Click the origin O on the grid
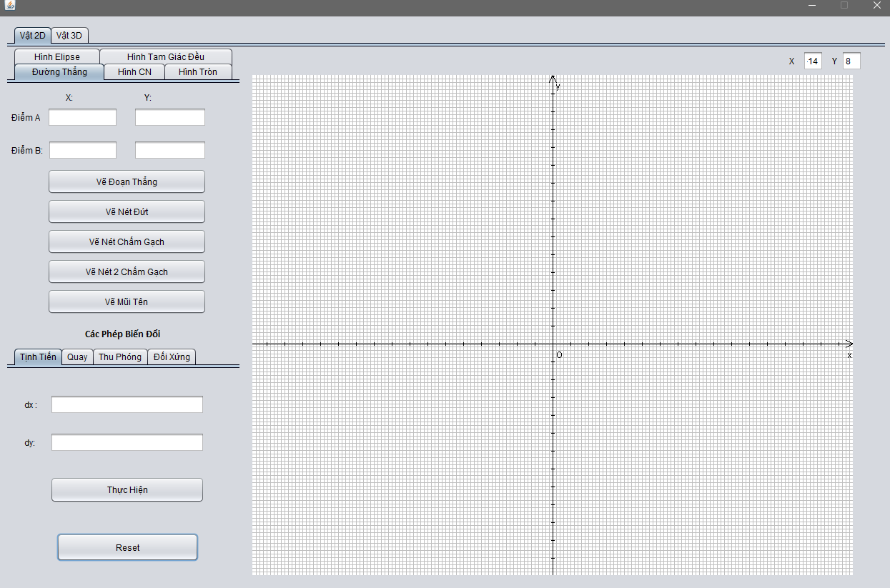This screenshot has height=588, width=890. click(559, 355)
